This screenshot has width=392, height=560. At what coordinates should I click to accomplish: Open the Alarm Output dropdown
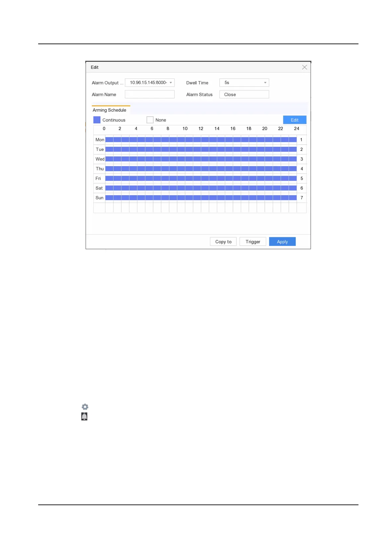[x=150, y=83]
